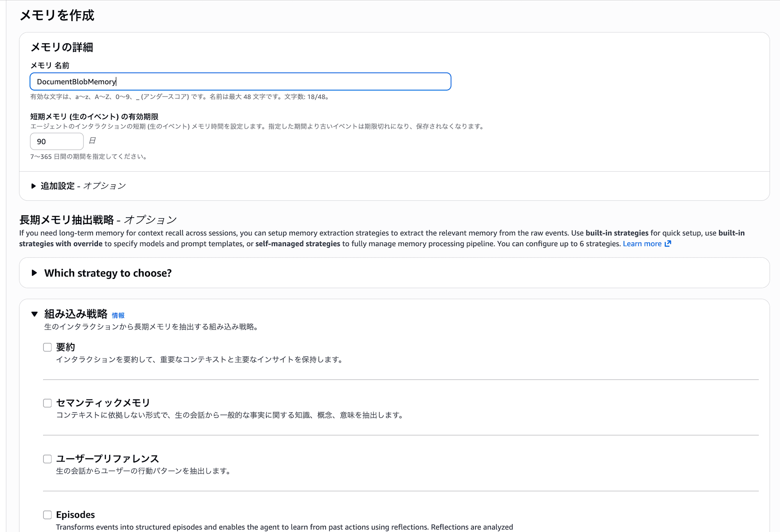This screenshot has height=532, width=780.
Task: Check the セマンティックメモリ checkbox
Action: tap(48, 403)
